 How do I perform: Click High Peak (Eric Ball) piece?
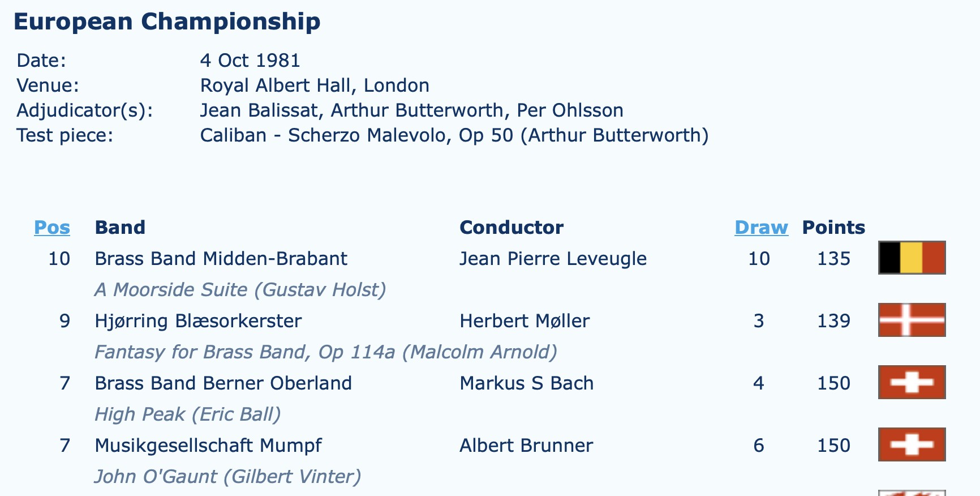(x=188, y=414)
